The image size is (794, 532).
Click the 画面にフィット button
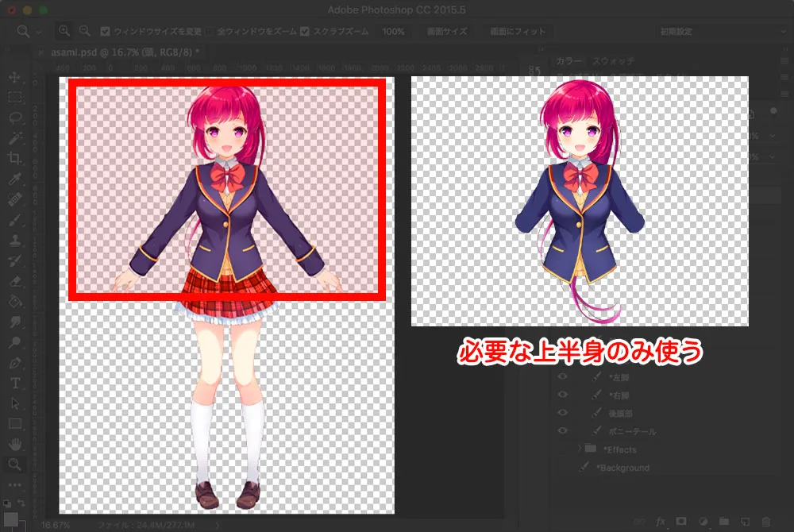(x=518, y=32)
